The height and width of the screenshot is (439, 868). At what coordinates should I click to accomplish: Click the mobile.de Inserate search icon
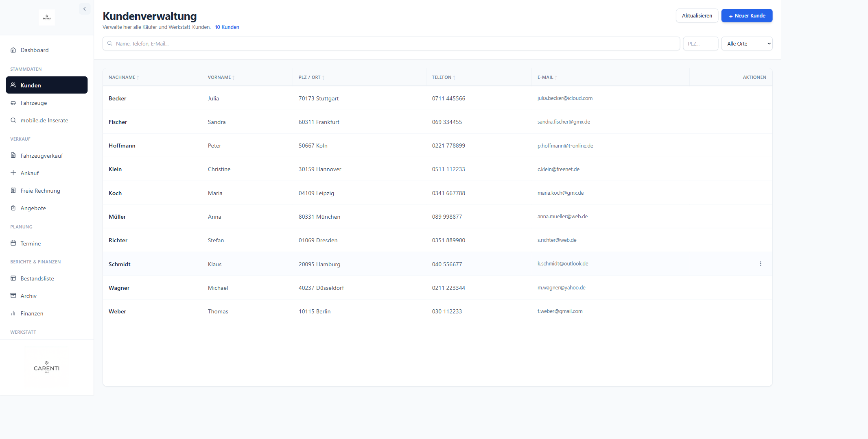coord(13,120)
